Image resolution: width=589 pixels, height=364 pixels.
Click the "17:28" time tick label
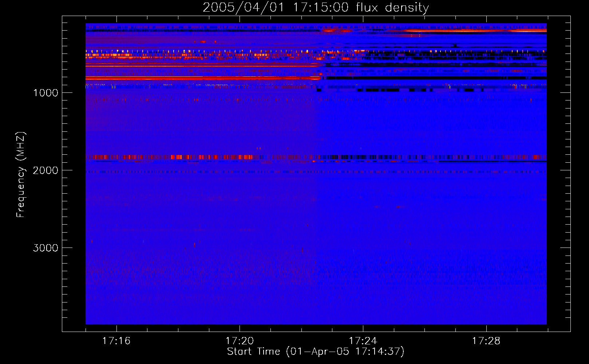[486, 341]
